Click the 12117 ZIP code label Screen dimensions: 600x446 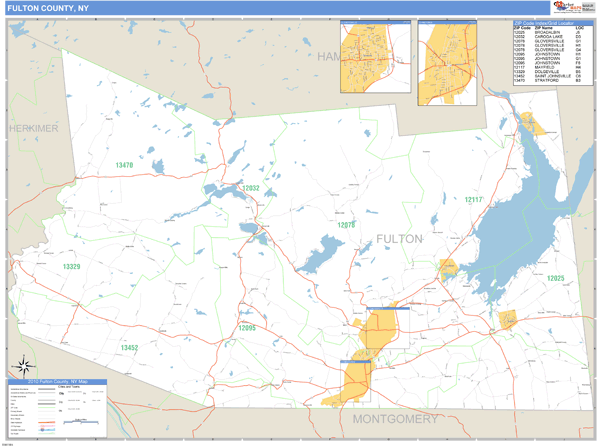pos(473,200)
